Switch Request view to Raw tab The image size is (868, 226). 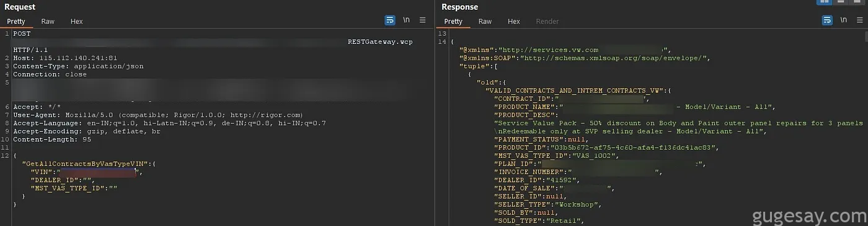[48, 21]
